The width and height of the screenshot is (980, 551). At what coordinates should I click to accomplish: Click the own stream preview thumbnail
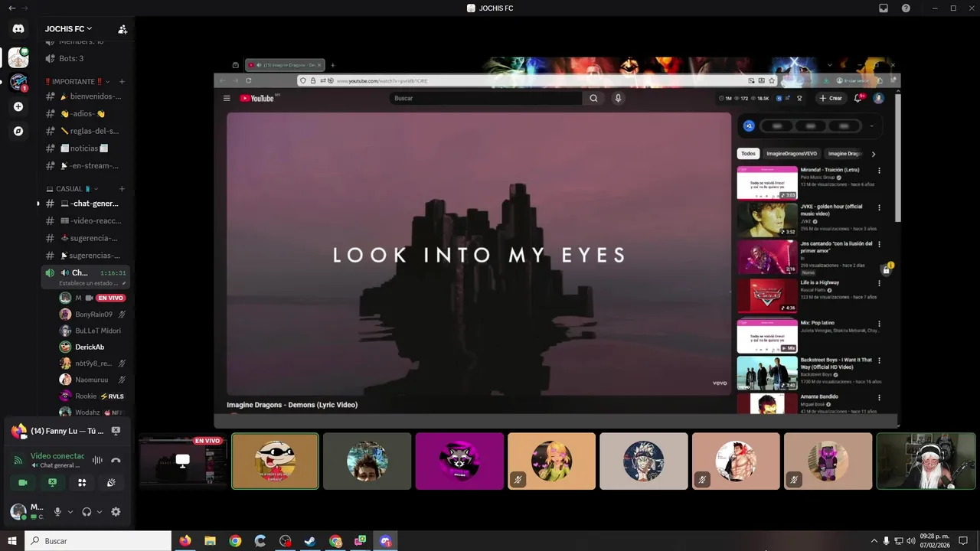click(183, 461)
